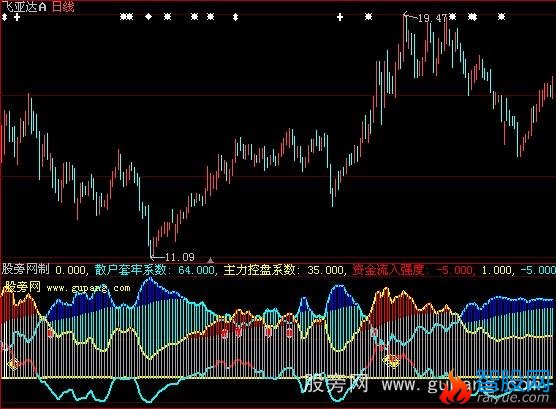Viewport: 556px width, 409px height.
Task: Click the 散户套牢系数 indicator label
Action: 130,270
